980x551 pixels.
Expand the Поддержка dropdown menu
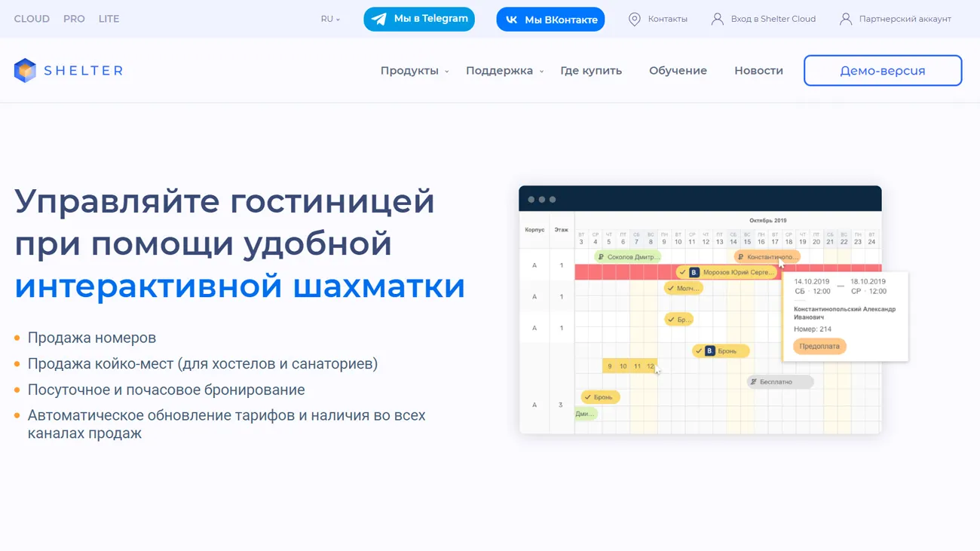click(x=502, y=70)
